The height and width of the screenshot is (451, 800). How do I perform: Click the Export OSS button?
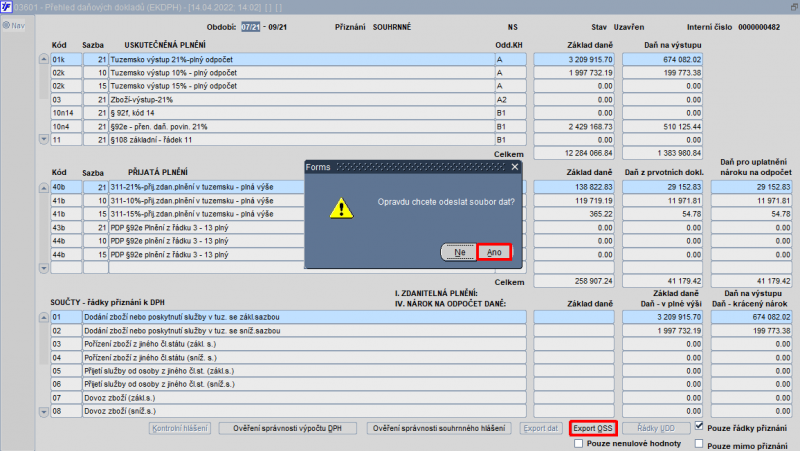(592, 428)
